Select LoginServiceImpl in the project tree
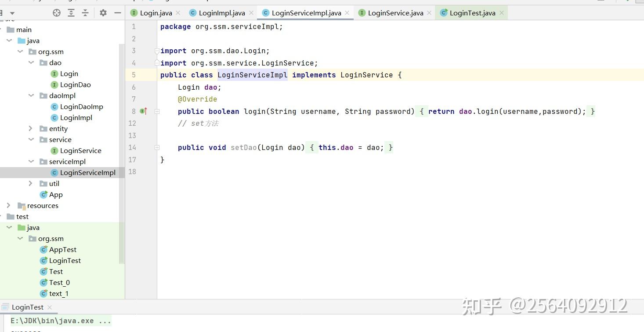The height and width of the screenshot is (332, 644). pos(88,172)
